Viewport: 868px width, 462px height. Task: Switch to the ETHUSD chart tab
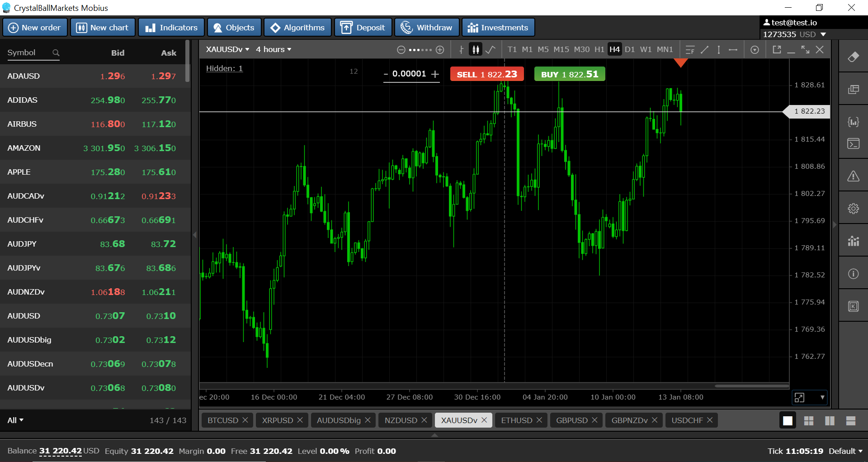click(521, 420)
